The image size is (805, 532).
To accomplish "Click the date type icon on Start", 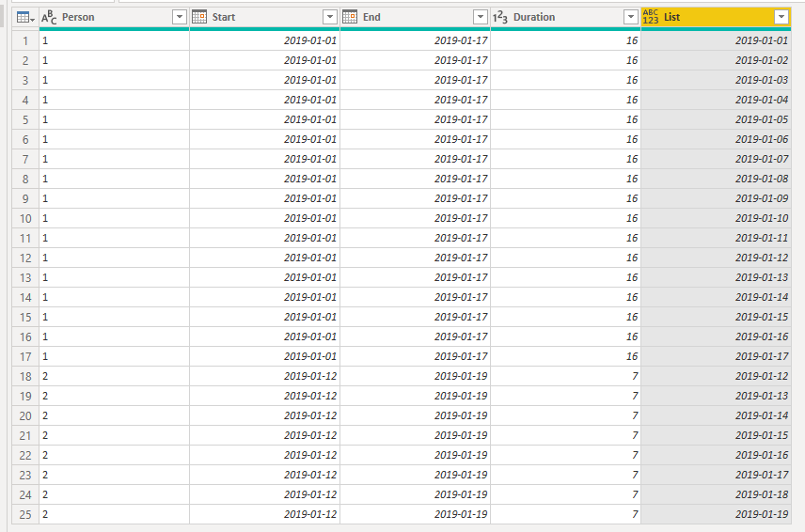I will [x=199, y=17].
